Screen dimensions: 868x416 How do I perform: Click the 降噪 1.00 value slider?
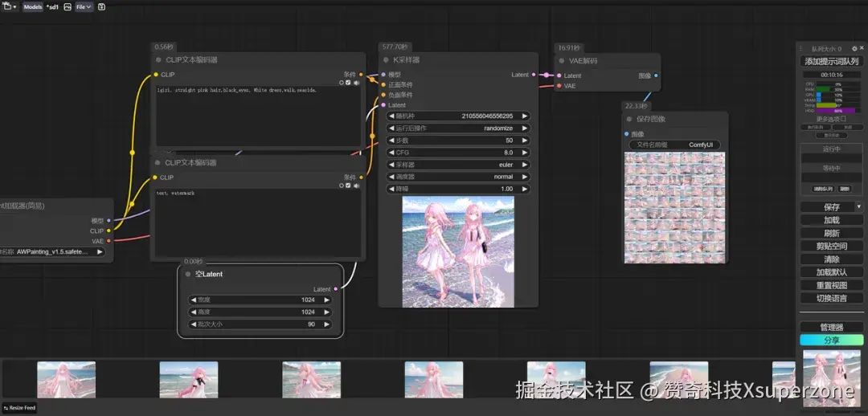coord(458,190)
